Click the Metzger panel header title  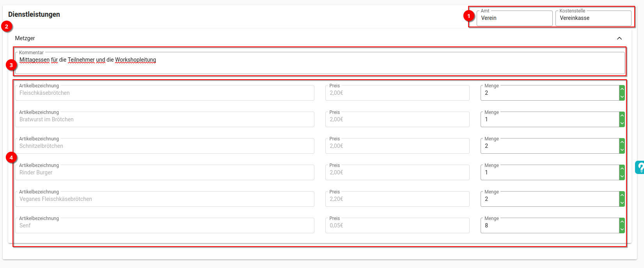pos(25,38)
